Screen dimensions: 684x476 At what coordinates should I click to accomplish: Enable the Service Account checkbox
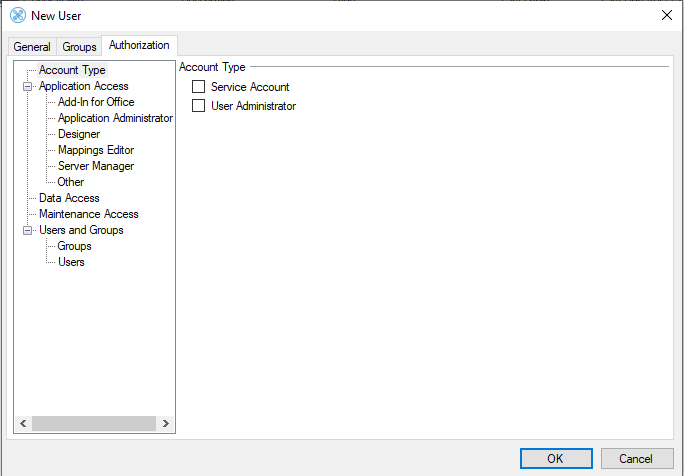pyautogui.click(x=198, y=88)
